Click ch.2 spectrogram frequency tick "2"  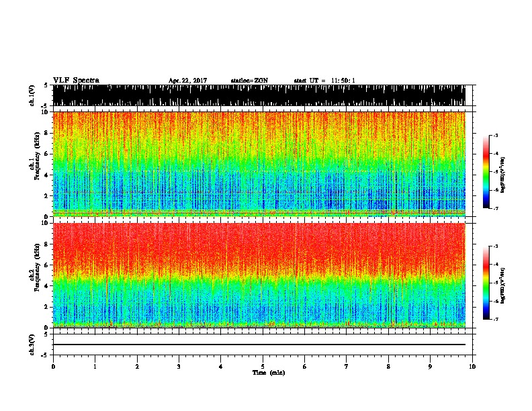coord(46,307)
